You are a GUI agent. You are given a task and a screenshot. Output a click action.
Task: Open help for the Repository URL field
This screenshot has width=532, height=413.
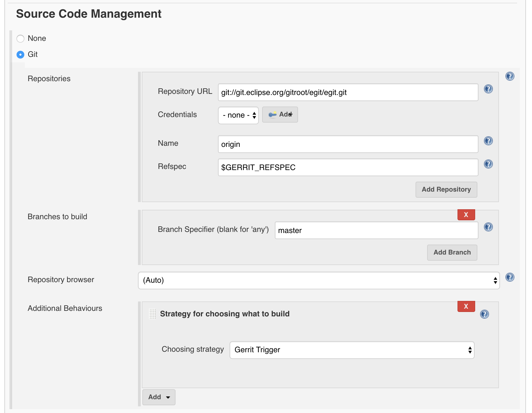click(488, 89)
